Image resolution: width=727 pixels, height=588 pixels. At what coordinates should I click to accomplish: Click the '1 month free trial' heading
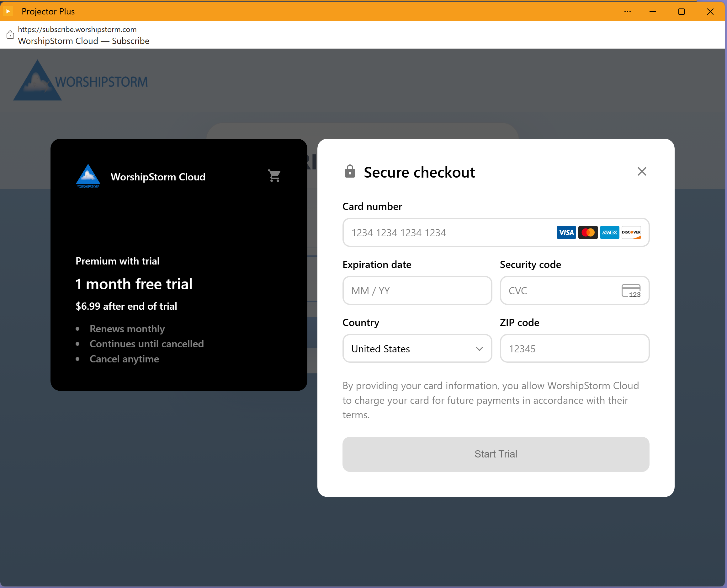[134, 284]
